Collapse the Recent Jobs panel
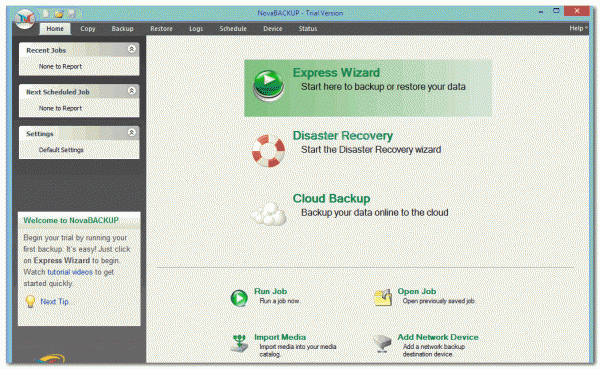Viewport: 600px width, 369px height. pos(132,49)
